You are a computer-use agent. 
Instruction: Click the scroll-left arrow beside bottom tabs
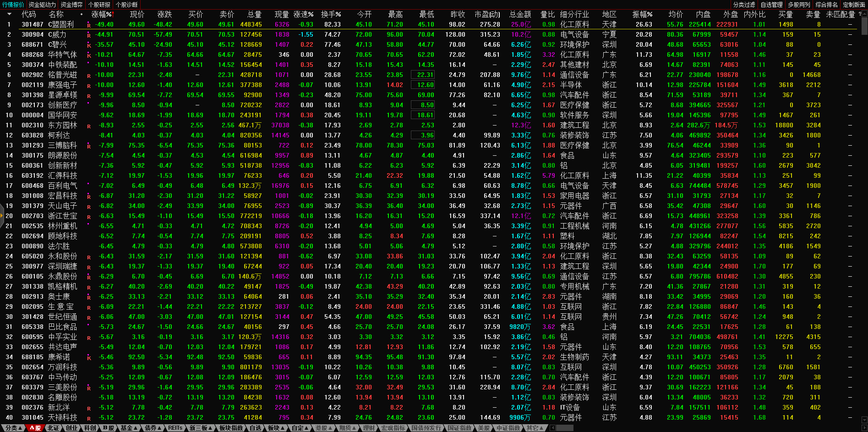click(552, 428)
